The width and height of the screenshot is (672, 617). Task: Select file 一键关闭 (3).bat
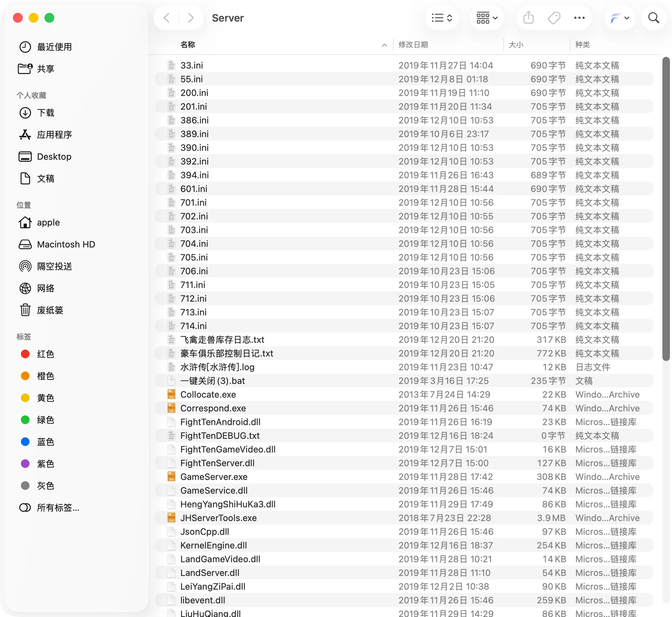coord(404,381)
